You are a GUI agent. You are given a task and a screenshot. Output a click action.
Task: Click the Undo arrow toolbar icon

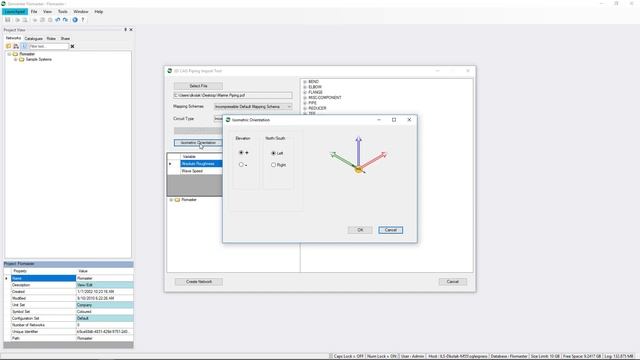(58, 20)
